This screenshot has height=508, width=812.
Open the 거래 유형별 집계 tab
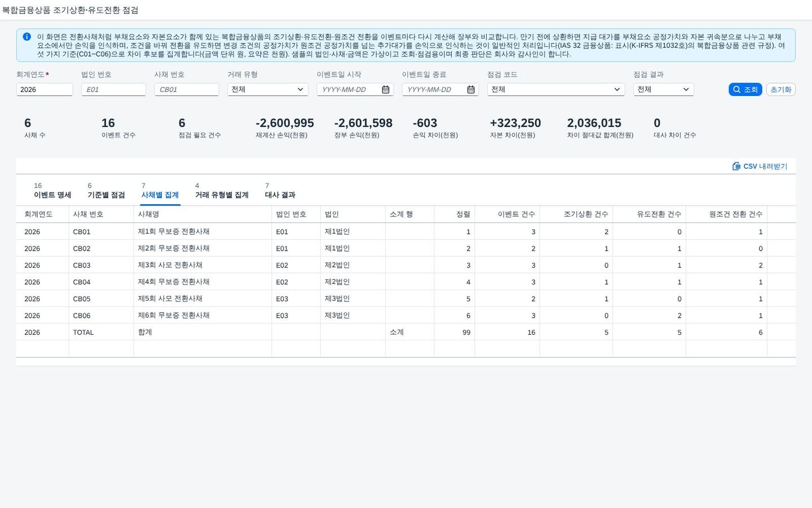pos(222,191)
